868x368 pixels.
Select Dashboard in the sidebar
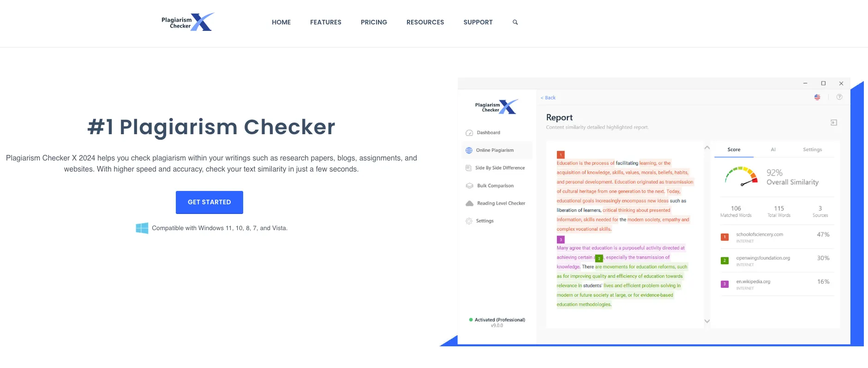488,133
